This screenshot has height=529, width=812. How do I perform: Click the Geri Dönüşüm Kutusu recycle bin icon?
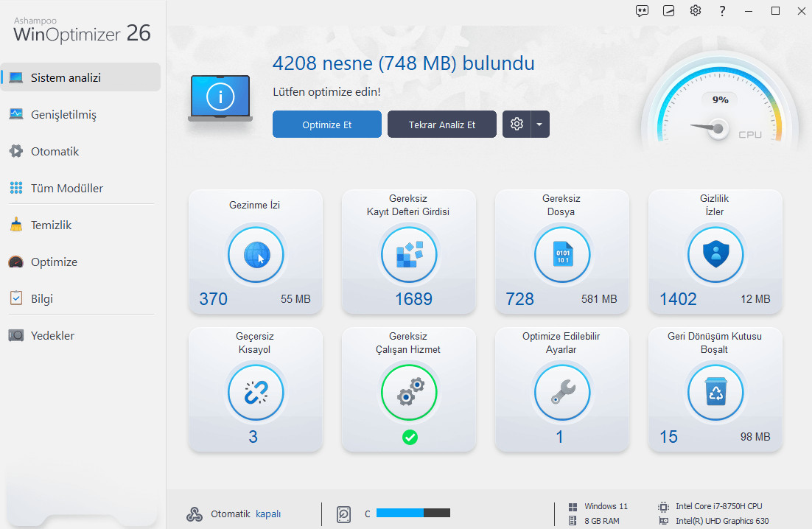(x=715, y=393)
